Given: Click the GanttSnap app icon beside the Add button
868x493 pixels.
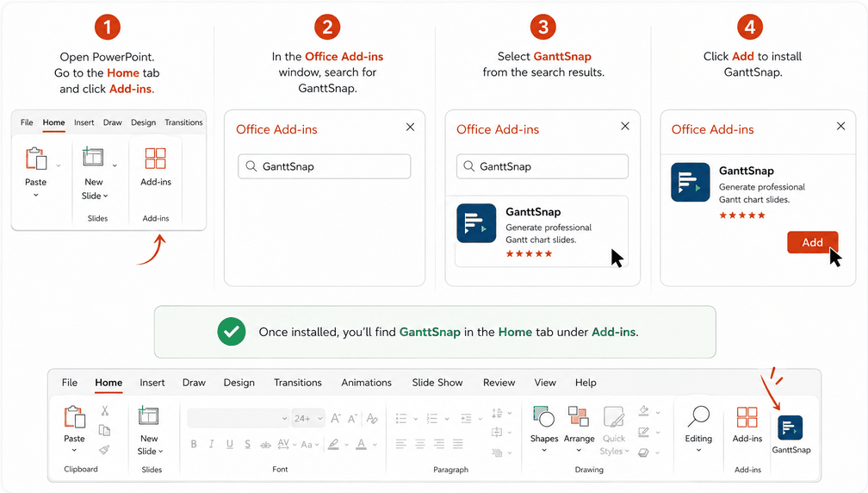Looking at the screenshot, I should click(x=691, y=182).
